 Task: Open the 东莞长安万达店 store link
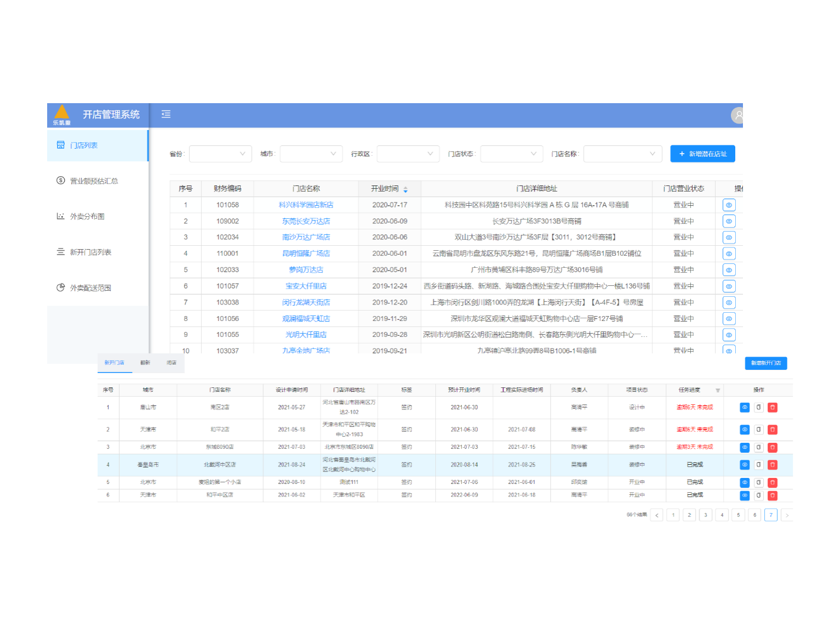(x=306, y=221)
